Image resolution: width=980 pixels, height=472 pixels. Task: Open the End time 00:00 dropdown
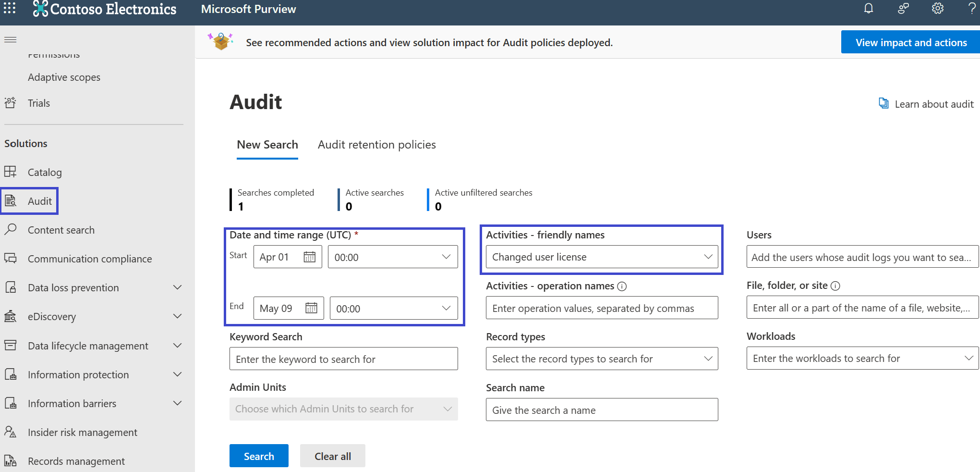(394, 308)
